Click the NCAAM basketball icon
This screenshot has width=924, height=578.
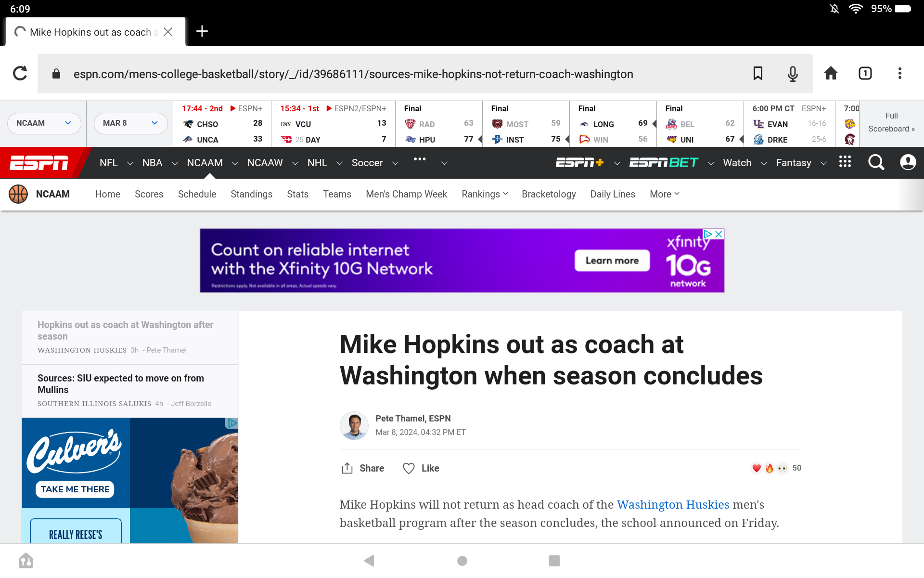point(18,194)
